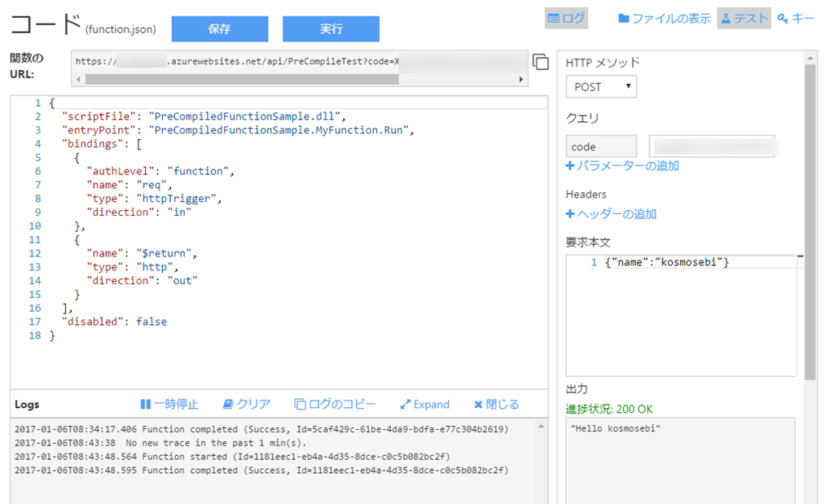Clear logs with クリア
The height and width of the screenshot is (504, 834).
[247, 405]
